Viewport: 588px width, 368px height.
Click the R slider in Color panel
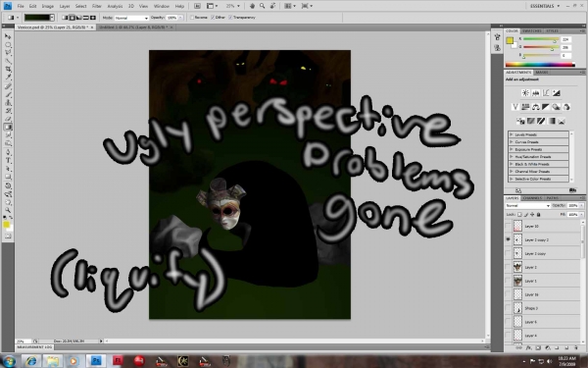coord(542,39)
